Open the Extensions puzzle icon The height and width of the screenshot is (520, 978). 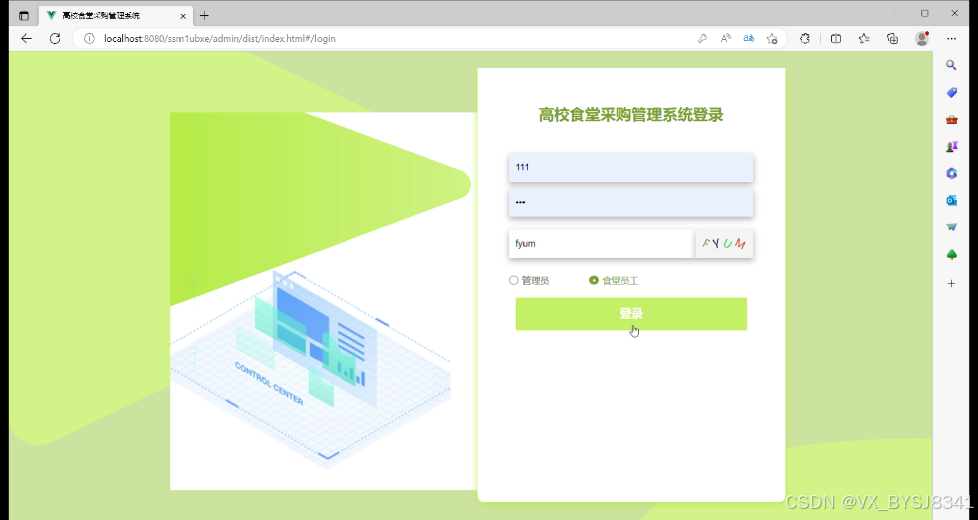(x=805, y=39)
